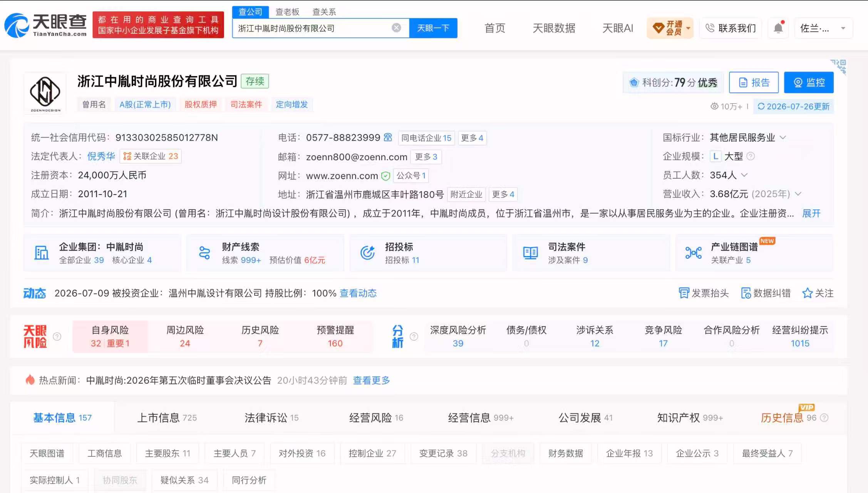
Task: Select the 变更记录 sub-tab
Action: pyautogui.click(x=443, y=453)
